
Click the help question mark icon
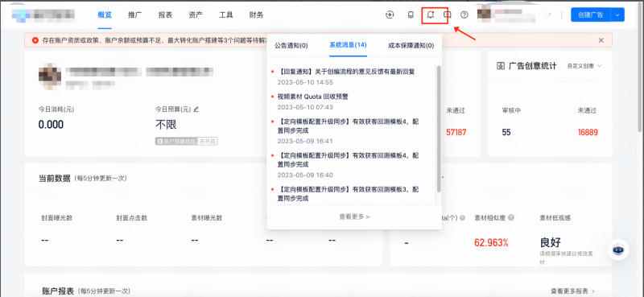[x=464, y=14]
